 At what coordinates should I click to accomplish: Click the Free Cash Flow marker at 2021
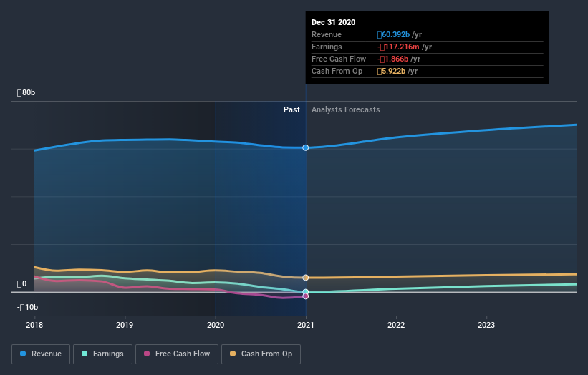click(x=306, y=296)
